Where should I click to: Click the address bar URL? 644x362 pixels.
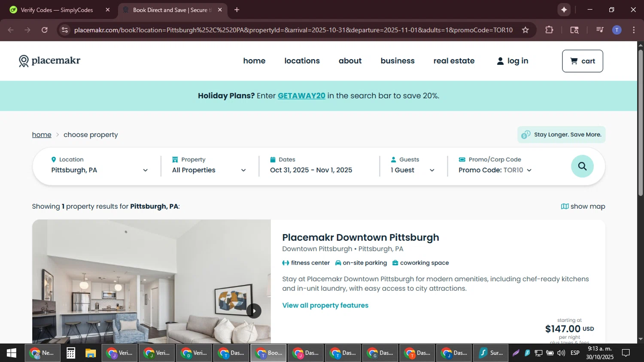[x=293, y=30]
